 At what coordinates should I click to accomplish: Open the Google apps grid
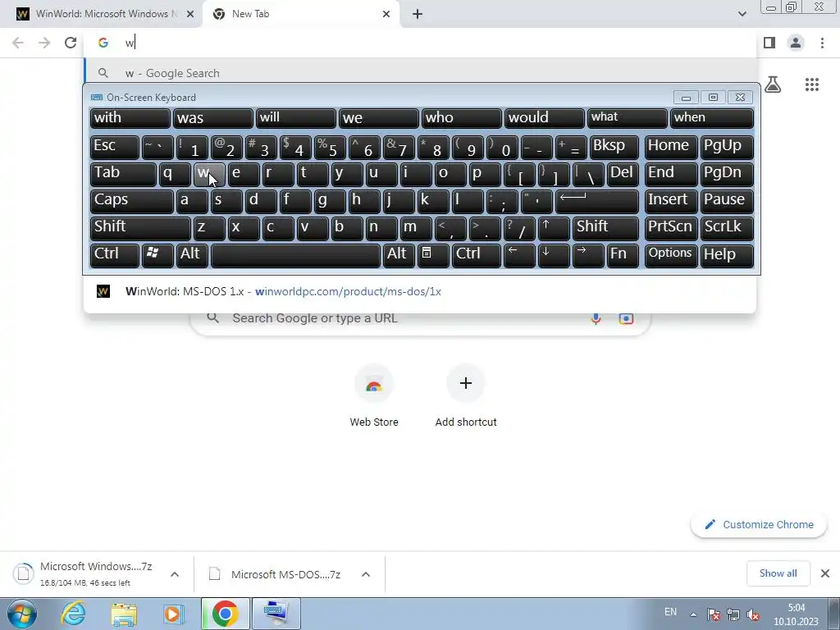point(811,84)
